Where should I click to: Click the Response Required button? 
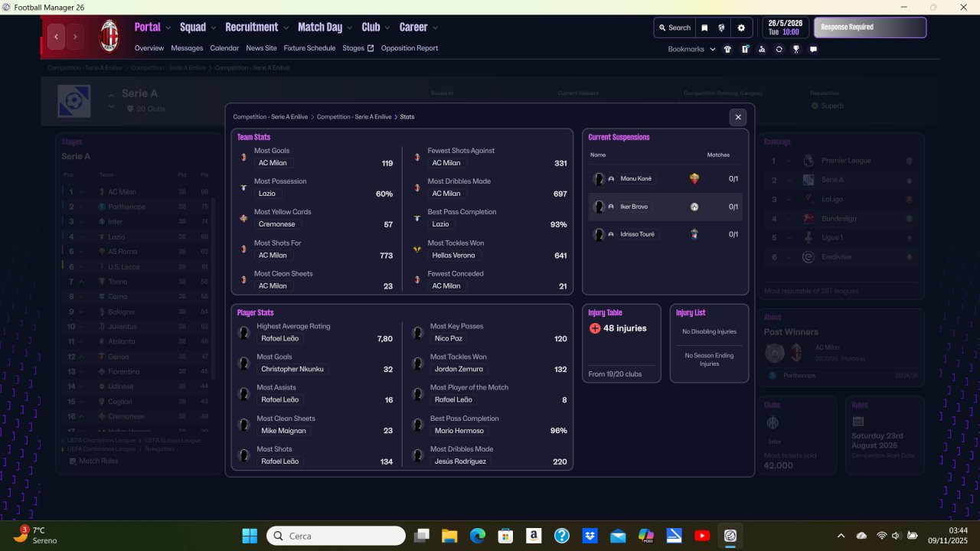tap(870, 28)
